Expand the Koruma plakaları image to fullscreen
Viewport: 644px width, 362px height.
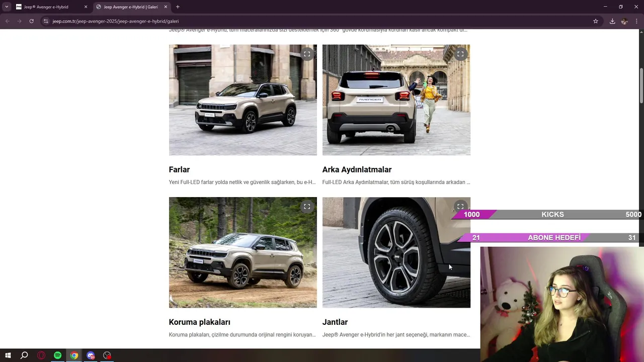(x=307, y=207)
